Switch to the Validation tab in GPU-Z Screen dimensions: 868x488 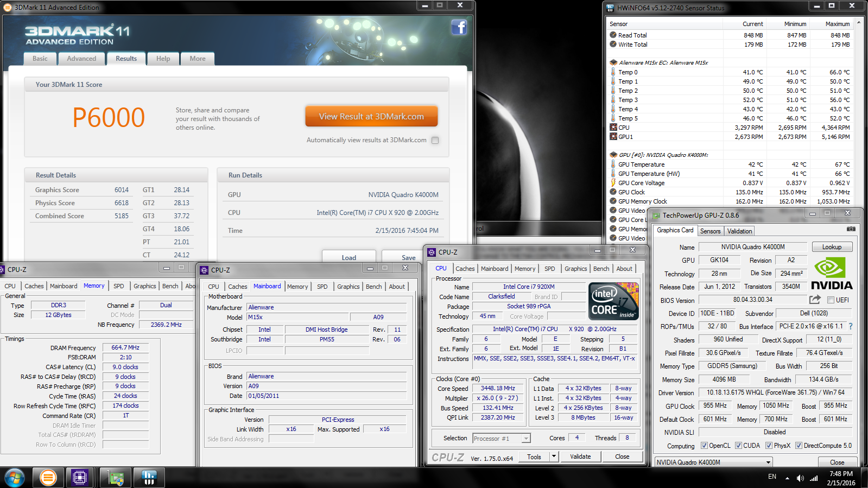tap(739, 231)
